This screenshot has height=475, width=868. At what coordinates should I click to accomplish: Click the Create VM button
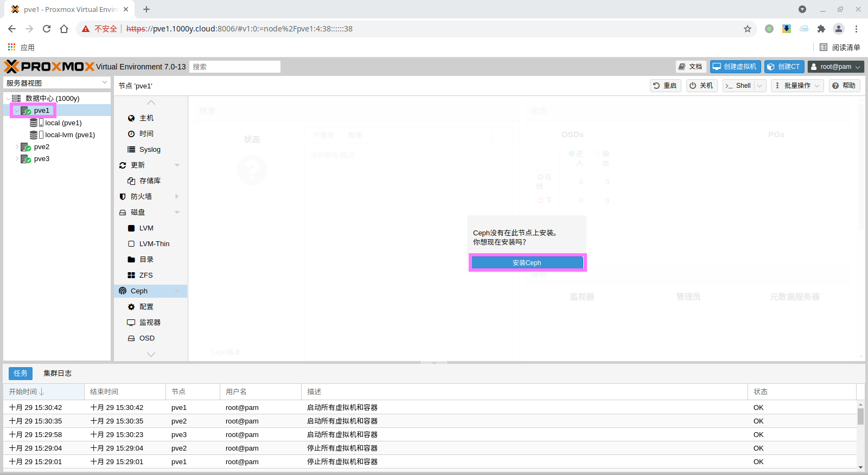pos(735,67)
